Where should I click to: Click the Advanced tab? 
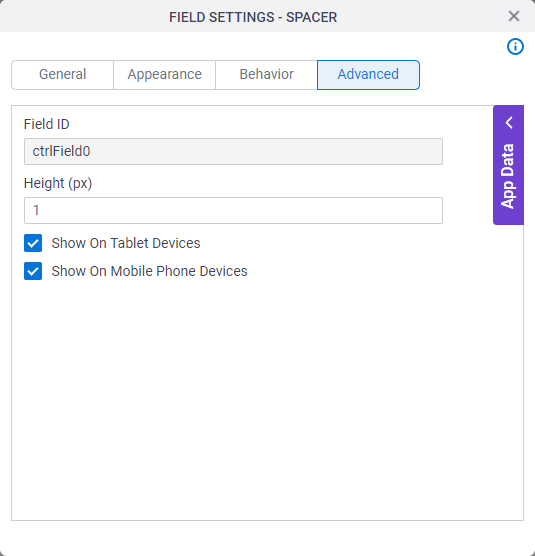[368, 75]
